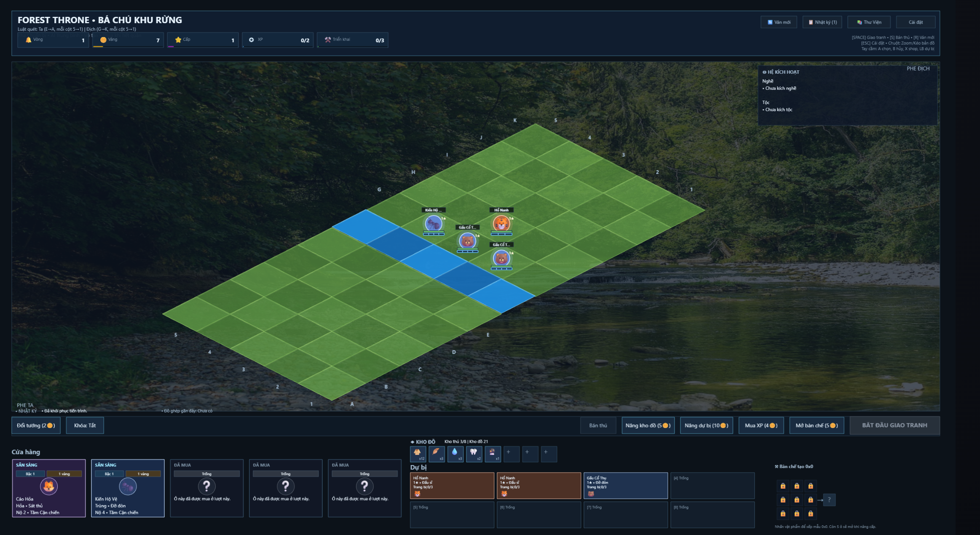
Task: Click BẮT ĐẦU GIAO TRANH button
Action: [x=894, y=425]
